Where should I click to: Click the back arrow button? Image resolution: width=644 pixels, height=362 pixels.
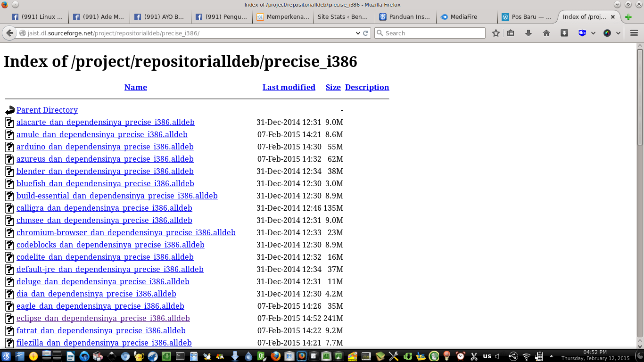[9, 33]
